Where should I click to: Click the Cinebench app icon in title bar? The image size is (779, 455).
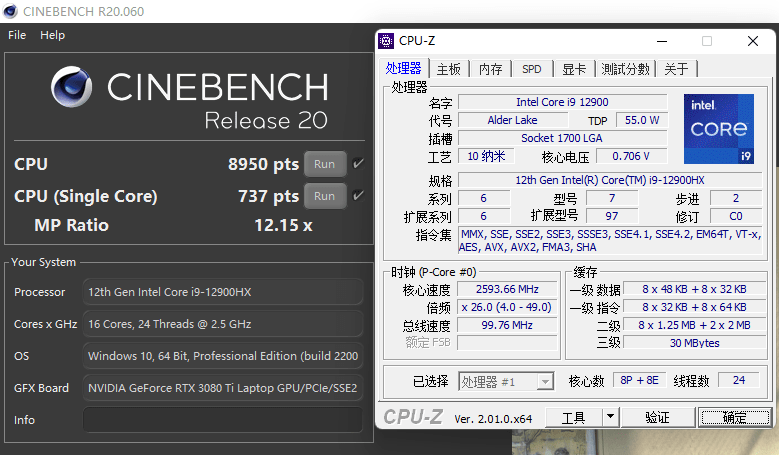tap(10, 11)
